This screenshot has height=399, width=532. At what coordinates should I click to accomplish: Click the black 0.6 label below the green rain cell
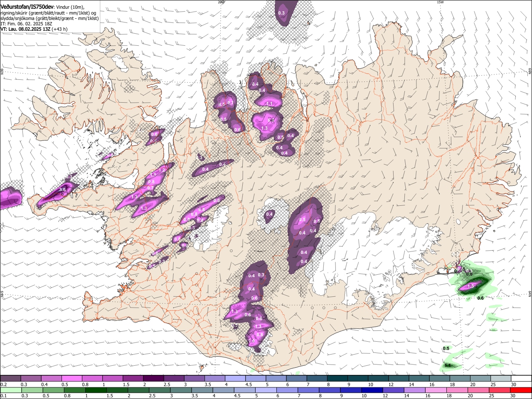(x=480, y=298)
